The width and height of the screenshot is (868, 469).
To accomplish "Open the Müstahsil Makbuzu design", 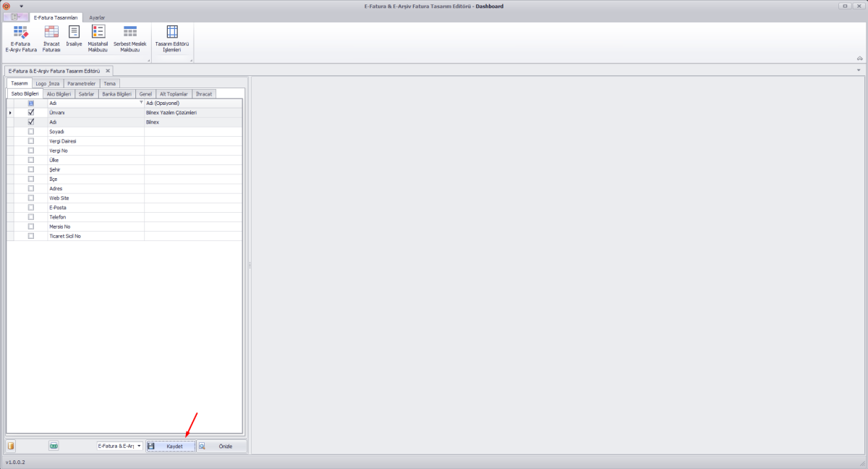I will (x=98, y=38).
